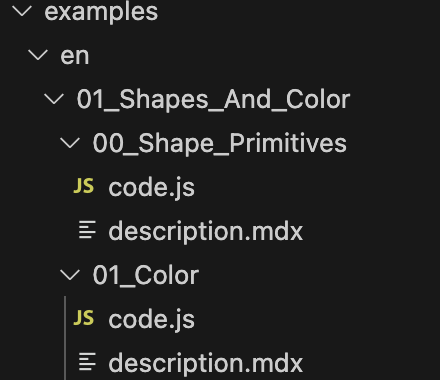This screenshot has height=380, width=440.
Task: Select the 00_Shape_Primitives folder name
Action: pos(220,144)
